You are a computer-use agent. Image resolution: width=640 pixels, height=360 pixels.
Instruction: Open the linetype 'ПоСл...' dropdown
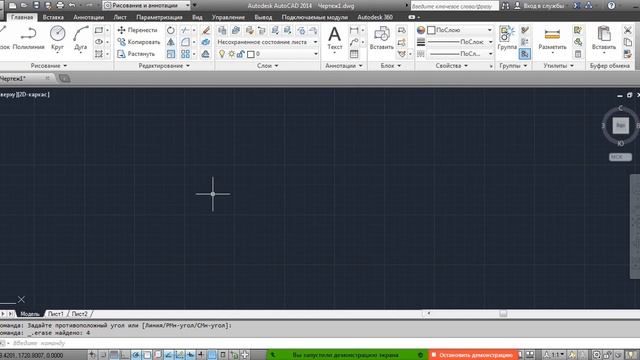[x=460, y=54]
